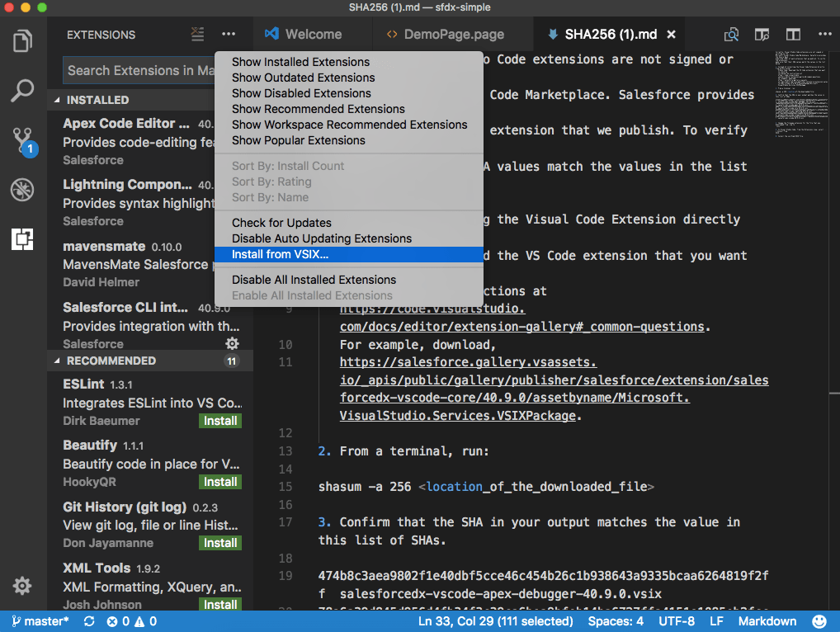Open the salesforce.gallery.vsassets.io link
840x632 pixels.
(554, 389)
